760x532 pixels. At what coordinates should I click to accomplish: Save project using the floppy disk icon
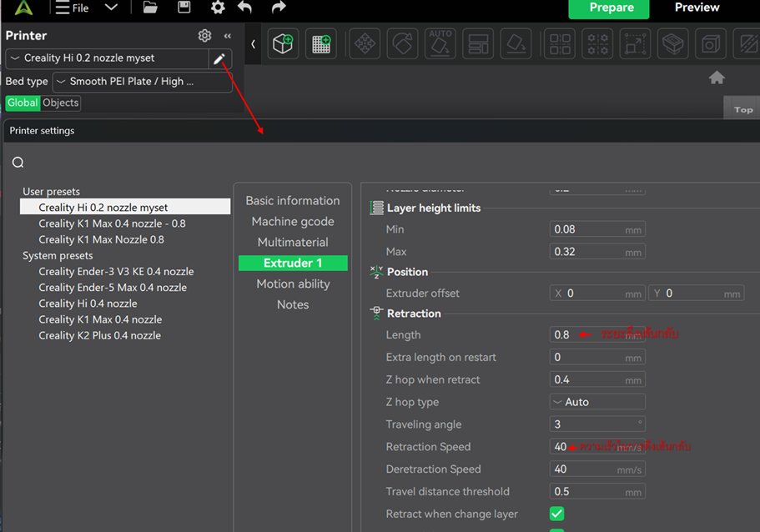tap(184, 8)
